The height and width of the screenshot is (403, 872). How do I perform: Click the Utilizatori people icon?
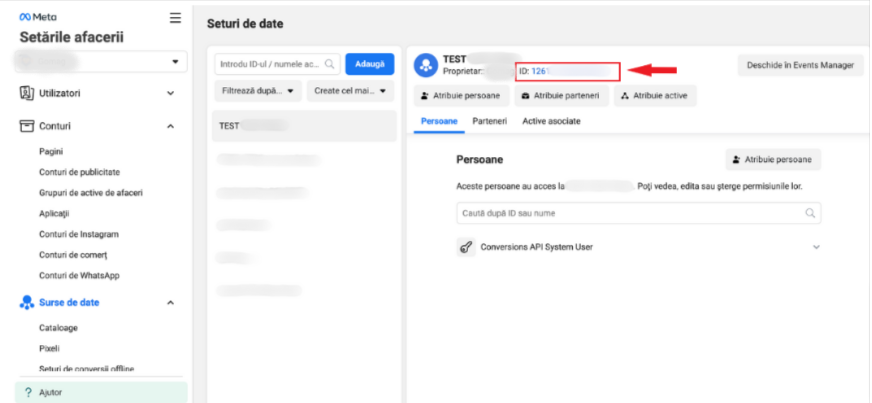click(x=28, y=93)
